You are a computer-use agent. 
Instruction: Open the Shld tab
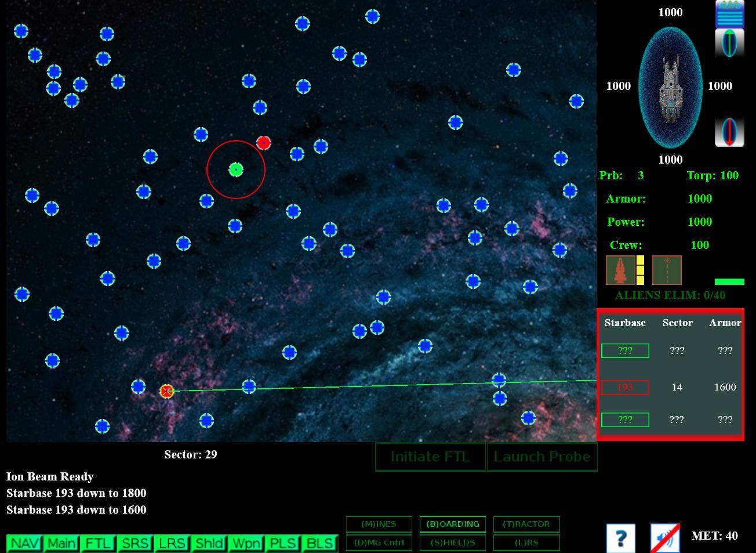coord(209,543)
